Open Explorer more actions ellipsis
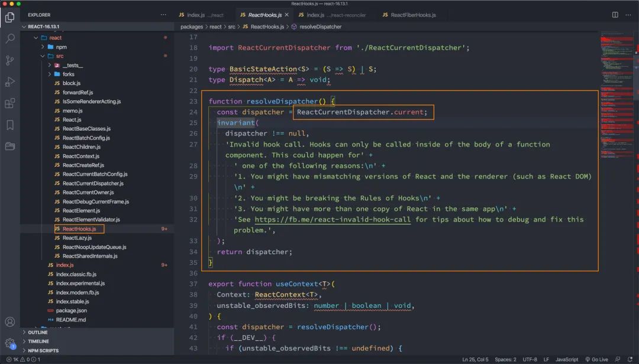This screenshot has height=364, width=639. [163, 15]
